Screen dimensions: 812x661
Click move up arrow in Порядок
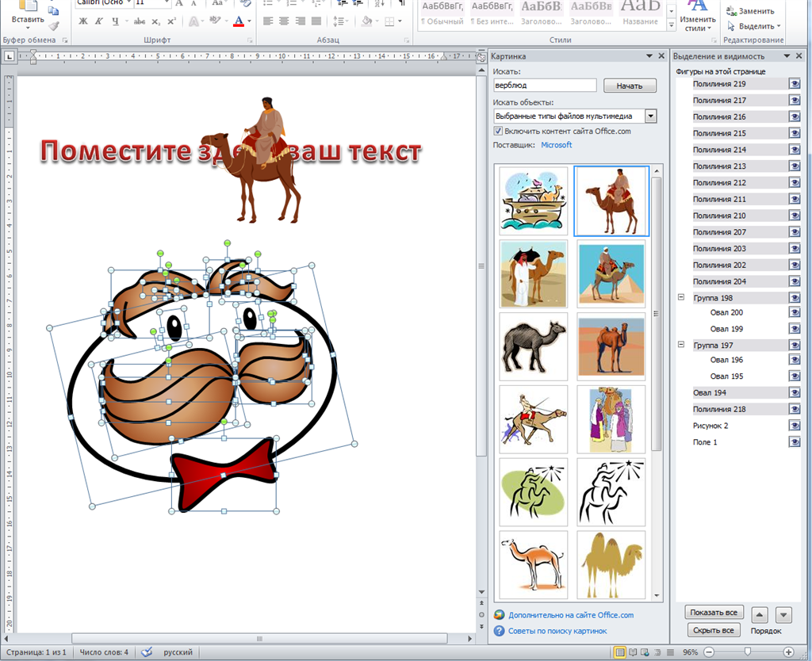click(x=759, y=615)
